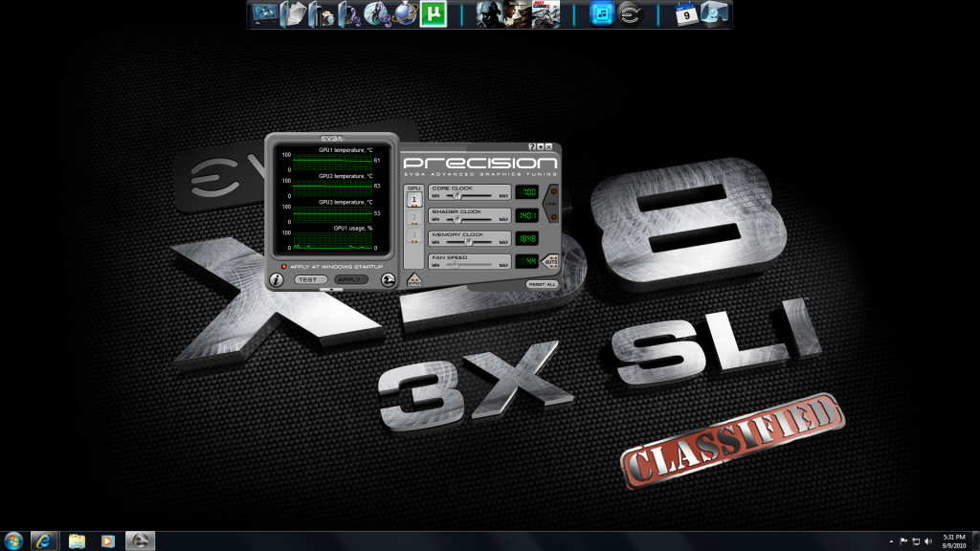The width and height of the screenshot is (980, 551).
Task: Open Internet Explorer from taskbar
Action: pos(44,541)
